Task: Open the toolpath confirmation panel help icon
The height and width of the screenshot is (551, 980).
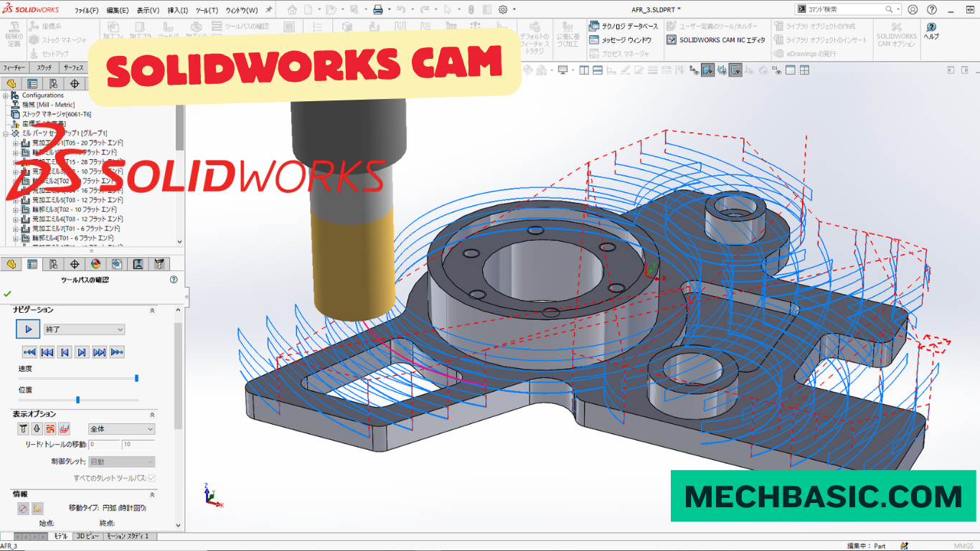Action: coord(173,280)
